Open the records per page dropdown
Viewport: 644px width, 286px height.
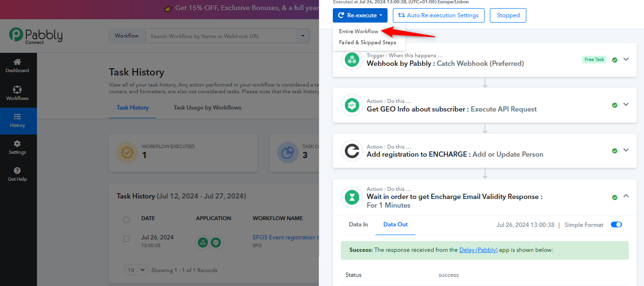tap(136, 270)
